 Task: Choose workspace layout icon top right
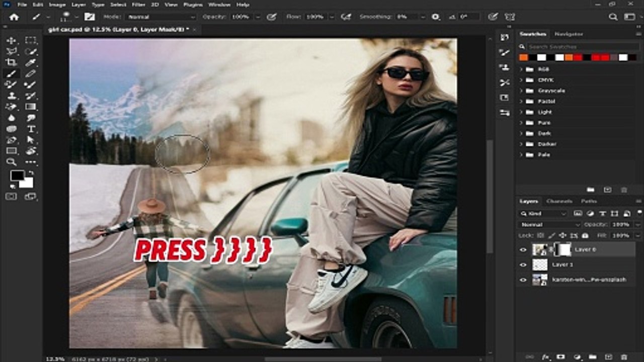click(x=629, y=17)
